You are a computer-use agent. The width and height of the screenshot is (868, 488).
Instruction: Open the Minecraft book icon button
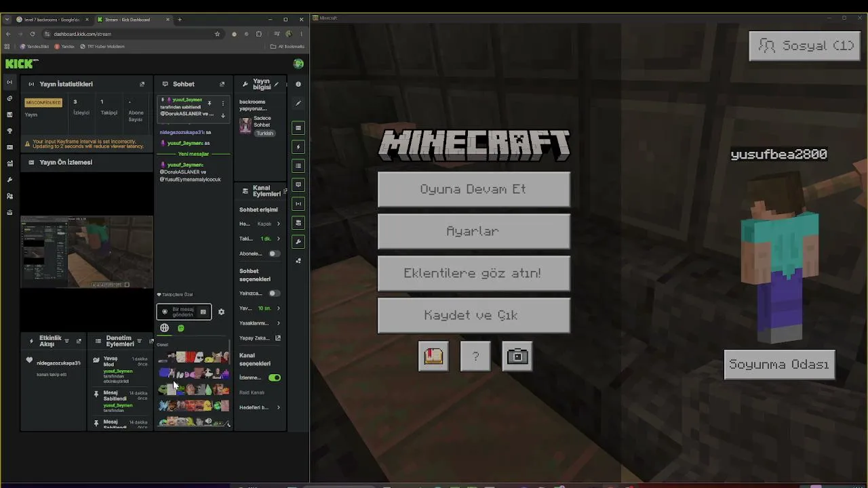(x=433, y=356)
